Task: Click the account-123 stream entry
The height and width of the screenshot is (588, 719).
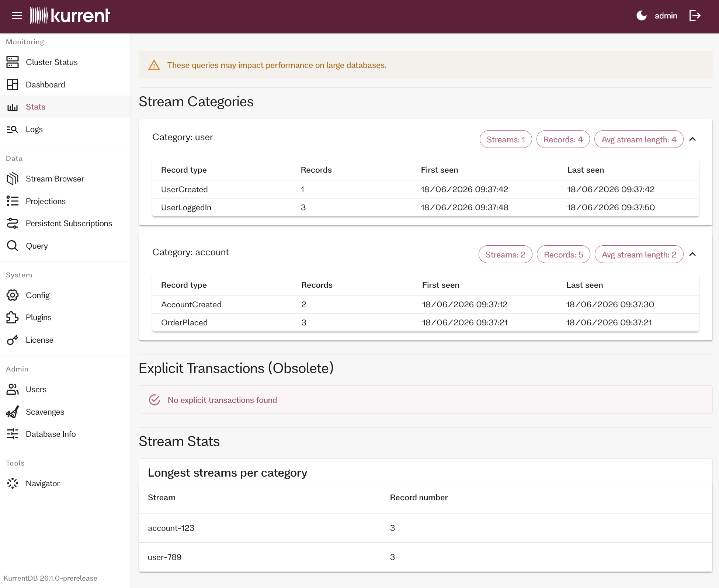Action: [x=171, y=528]
